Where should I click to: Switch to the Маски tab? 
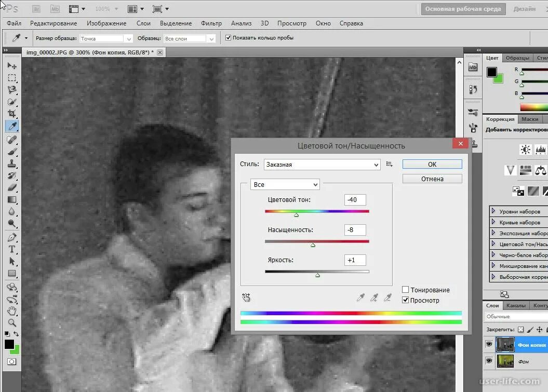(530, 119)
